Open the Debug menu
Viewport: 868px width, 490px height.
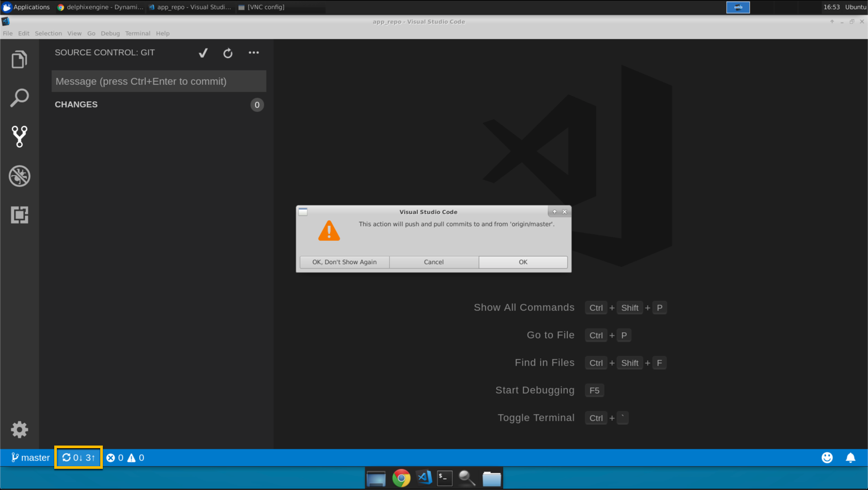click(x=110, y=33)
